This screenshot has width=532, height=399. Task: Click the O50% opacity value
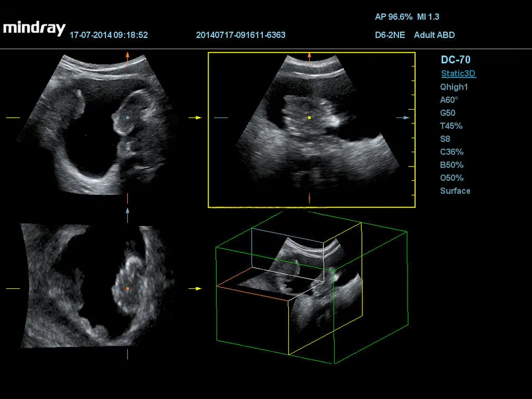click(452, 178)
